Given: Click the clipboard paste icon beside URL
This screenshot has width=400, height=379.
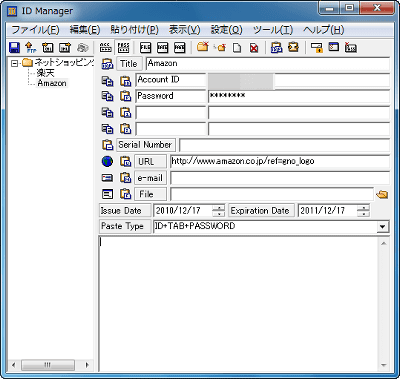Looking at the screenshot, I should click(x=125, y=161).
